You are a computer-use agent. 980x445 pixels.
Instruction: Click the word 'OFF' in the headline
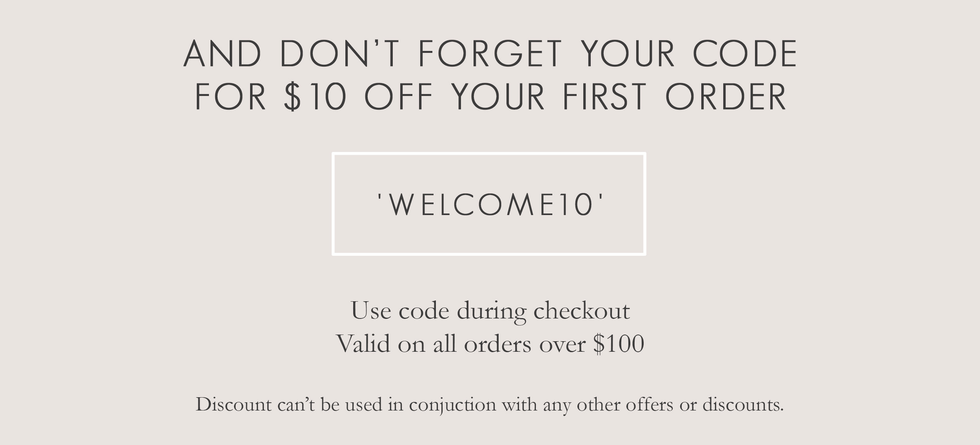pos(399,97)
